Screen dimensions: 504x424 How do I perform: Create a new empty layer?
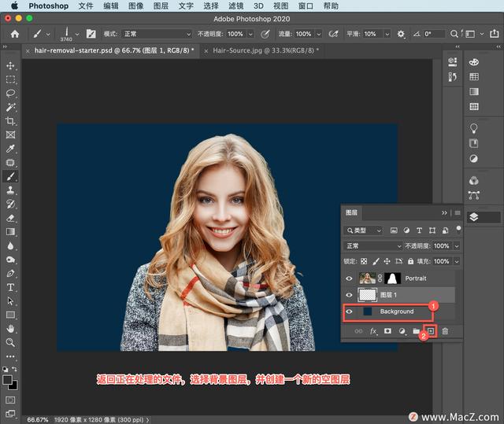click(x=431, y=331)
